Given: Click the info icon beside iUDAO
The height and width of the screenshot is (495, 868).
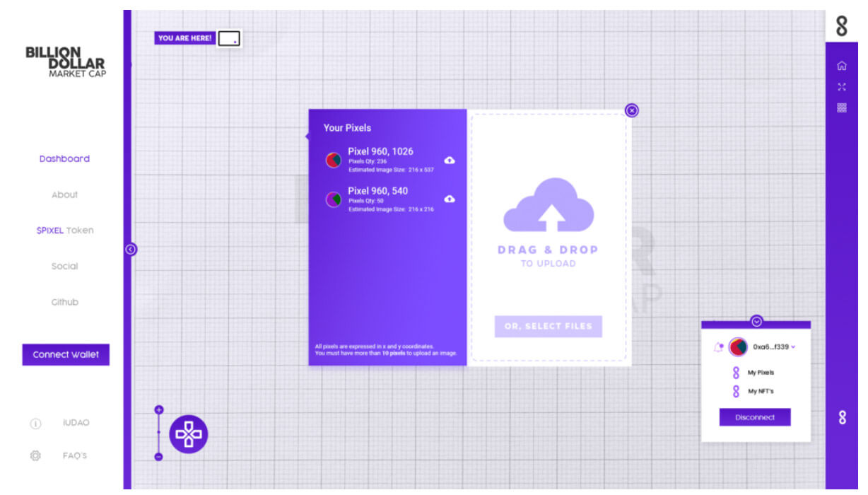Looking at the screenshot, I should click(x=35, y=424).
